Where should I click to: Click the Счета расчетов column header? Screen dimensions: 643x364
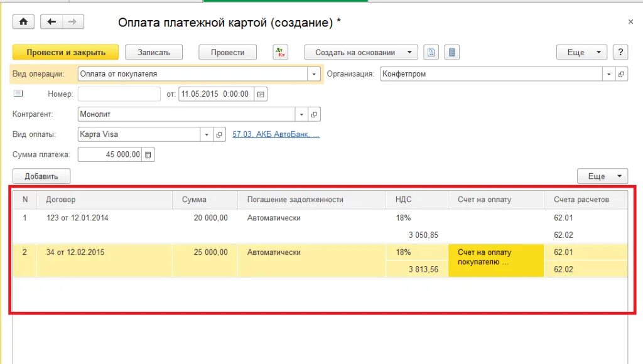pos(586,200)
